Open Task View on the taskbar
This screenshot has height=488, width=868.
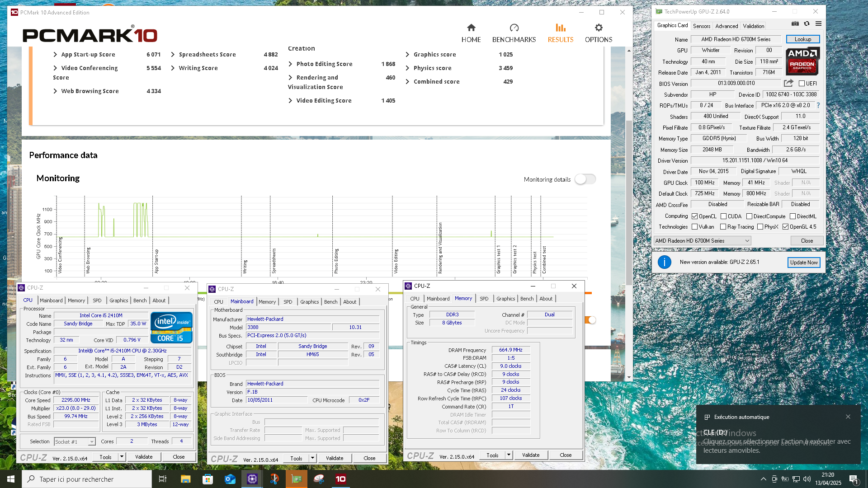pos(163,479)
